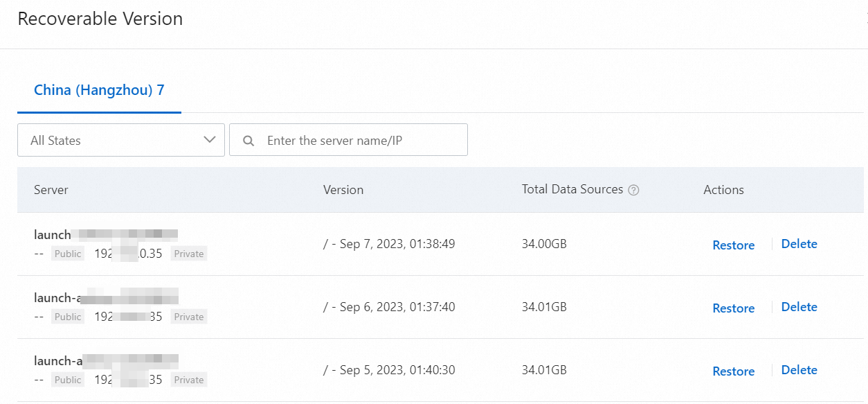Screen dimensions: 868x404
Task: Focus the server name/IP search field
Action: coord(360,140)
